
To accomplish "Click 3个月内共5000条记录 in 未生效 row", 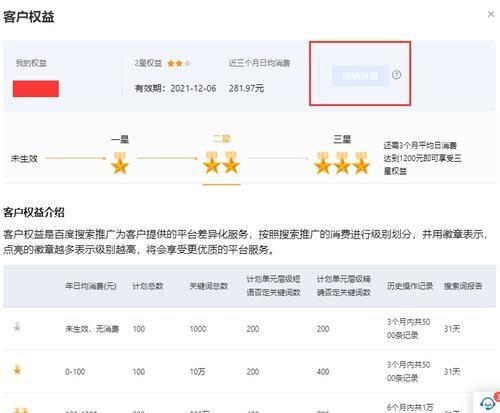I will [x=409, y=329].
